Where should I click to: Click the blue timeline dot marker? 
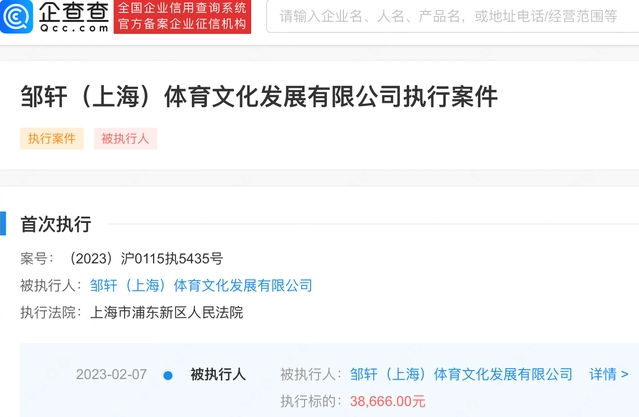168,375
